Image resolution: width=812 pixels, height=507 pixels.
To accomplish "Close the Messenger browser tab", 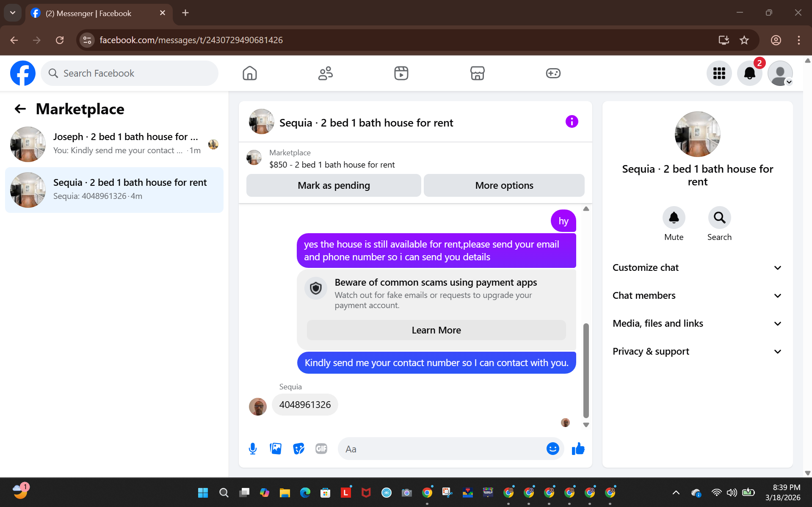I will (x=163, y=13).
